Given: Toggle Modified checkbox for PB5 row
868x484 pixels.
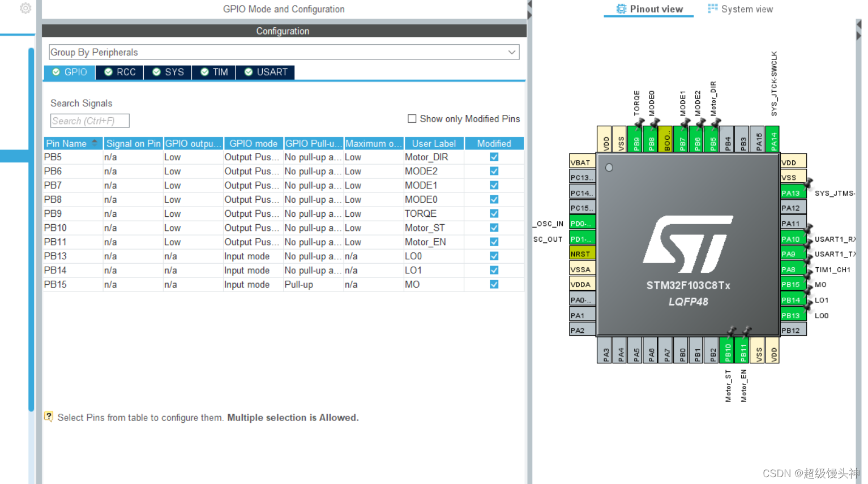Looking at the screenshot, I should [x=494, y=157].
